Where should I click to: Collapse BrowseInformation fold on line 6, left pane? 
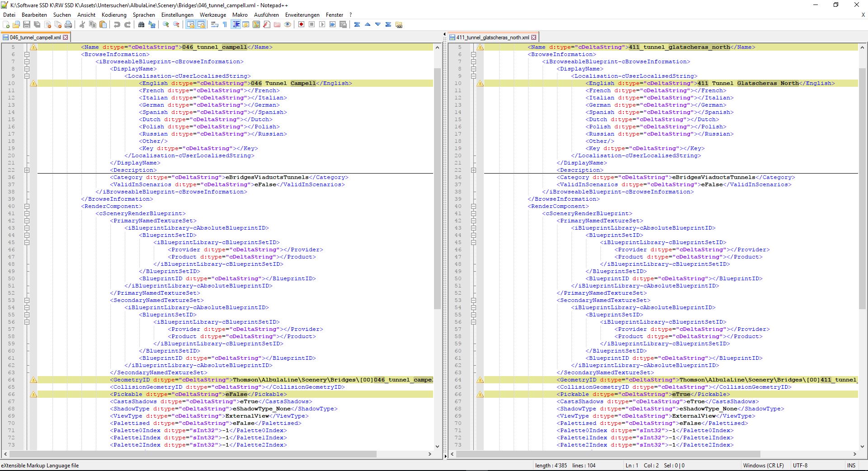27,54
